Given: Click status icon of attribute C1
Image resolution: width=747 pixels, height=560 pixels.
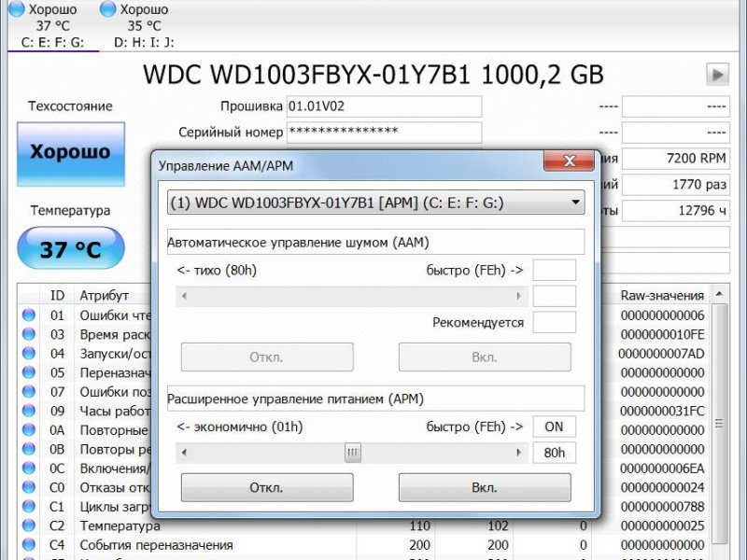Looking at the screenshot, I should [29, 506].
